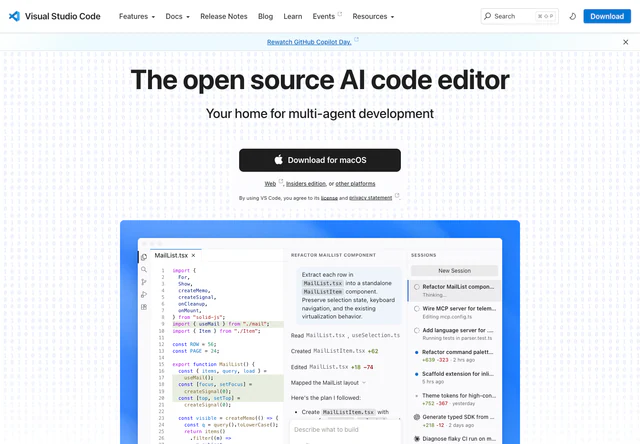Select Theme tokens for high-con... session
640x444 pixels.
454,399
